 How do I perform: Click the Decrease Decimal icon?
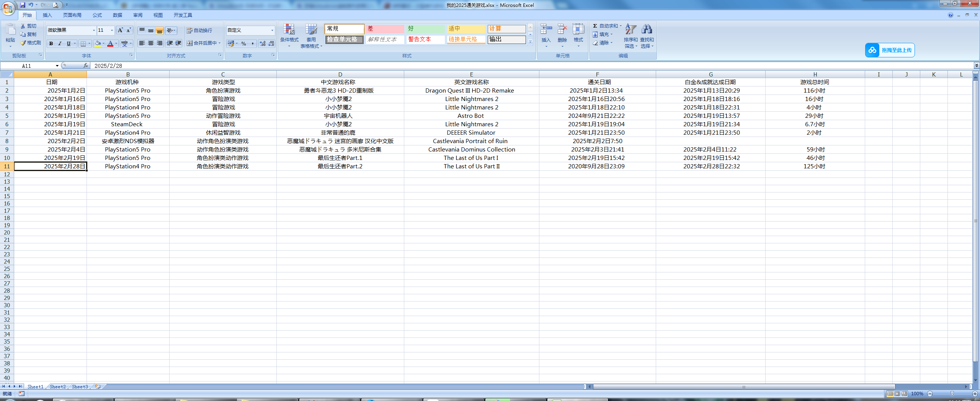[271, 44]
